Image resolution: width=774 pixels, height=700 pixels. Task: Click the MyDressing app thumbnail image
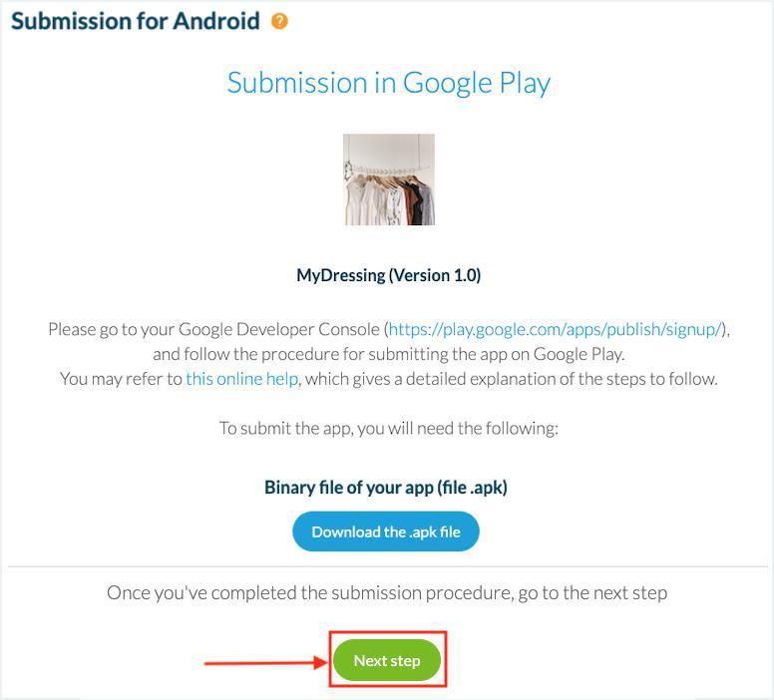(x=388, y=179)
